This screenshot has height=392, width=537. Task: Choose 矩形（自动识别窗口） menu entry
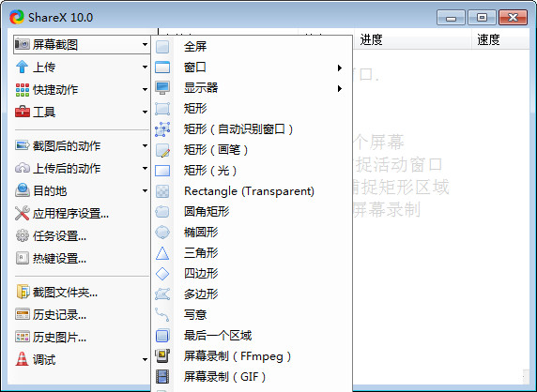[252, 129]
